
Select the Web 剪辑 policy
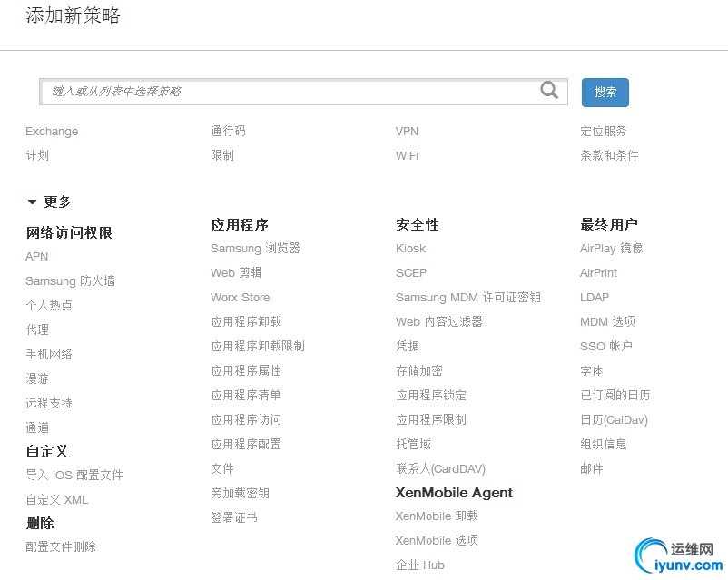[x=236, y=272]
